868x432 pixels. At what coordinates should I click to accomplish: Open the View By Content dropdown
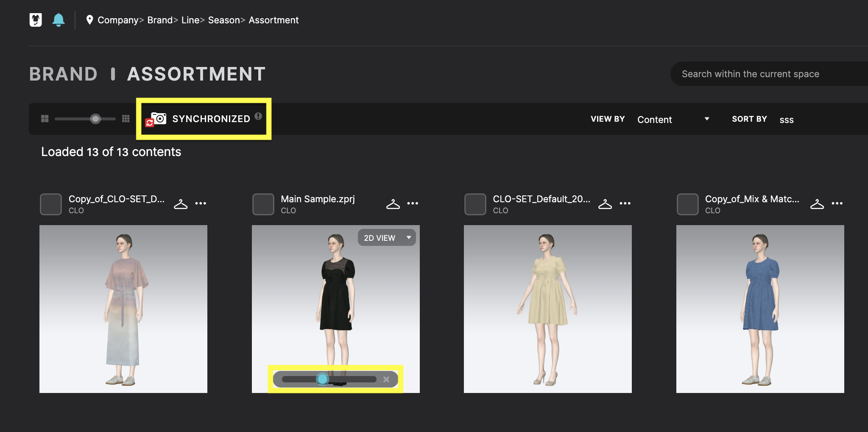click(x=673, y=120)
